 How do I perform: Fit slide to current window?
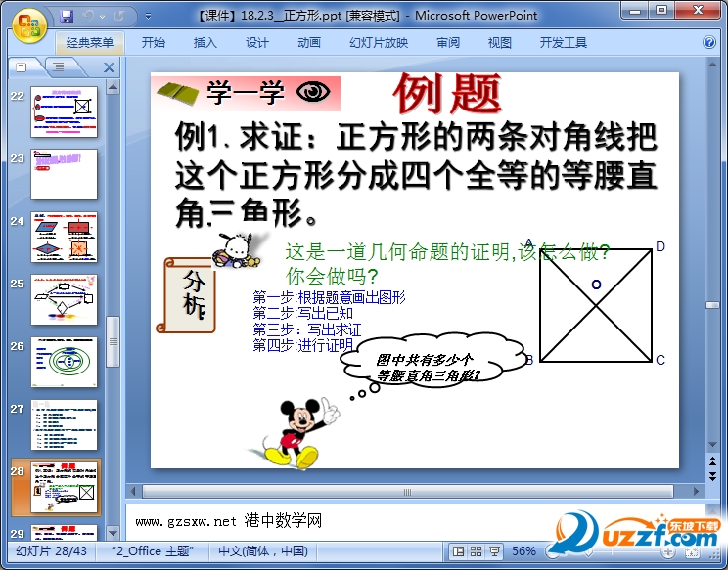pos(692,552)
